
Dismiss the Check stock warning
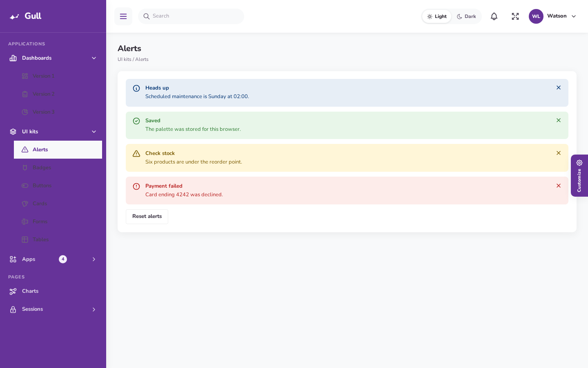(559, 153)
